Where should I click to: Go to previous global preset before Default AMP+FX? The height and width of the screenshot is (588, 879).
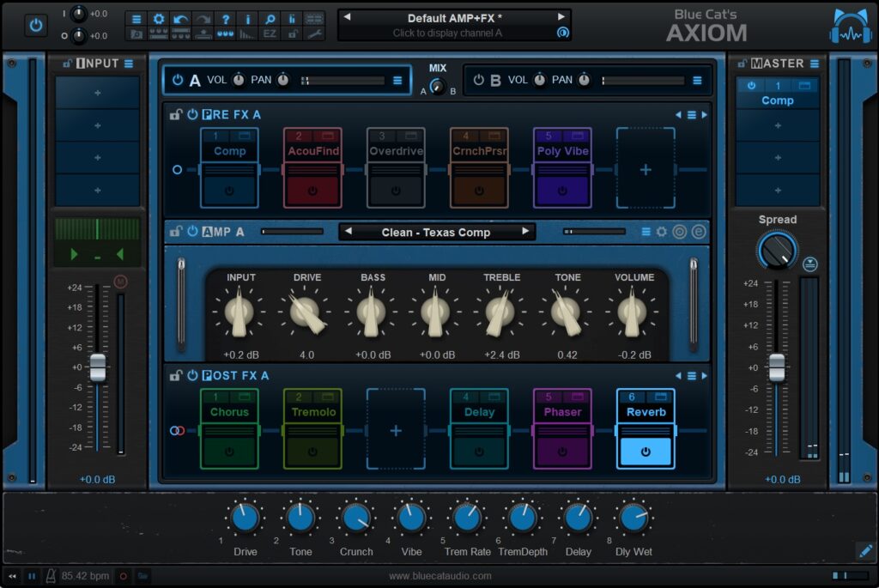pos(347,17)
